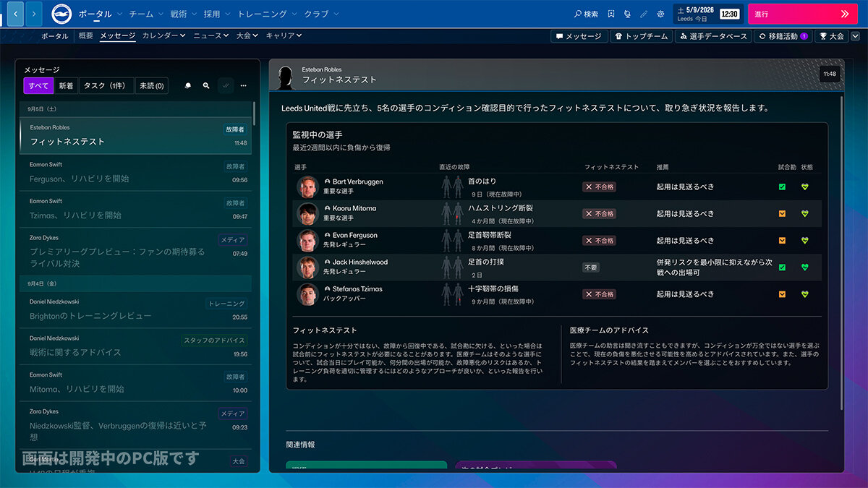Show the タスク（1件） filter
Viewport: 868px width, 488px height.
pos(106,86)
